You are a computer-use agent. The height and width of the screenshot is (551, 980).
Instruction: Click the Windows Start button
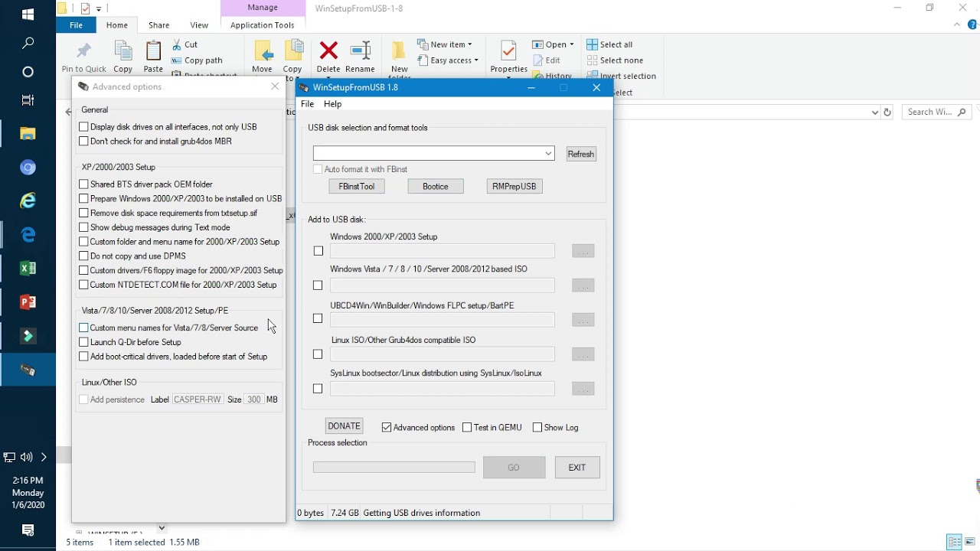click(x=28, y=14)
